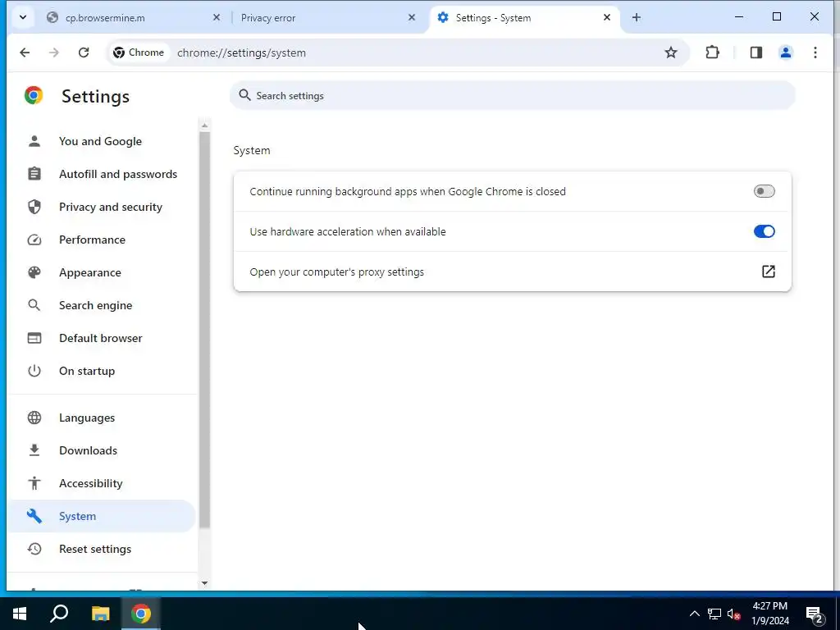Go back with the back arrow
Image resolution: width=840 pixels, height=630 pixels.
[25, 52]
